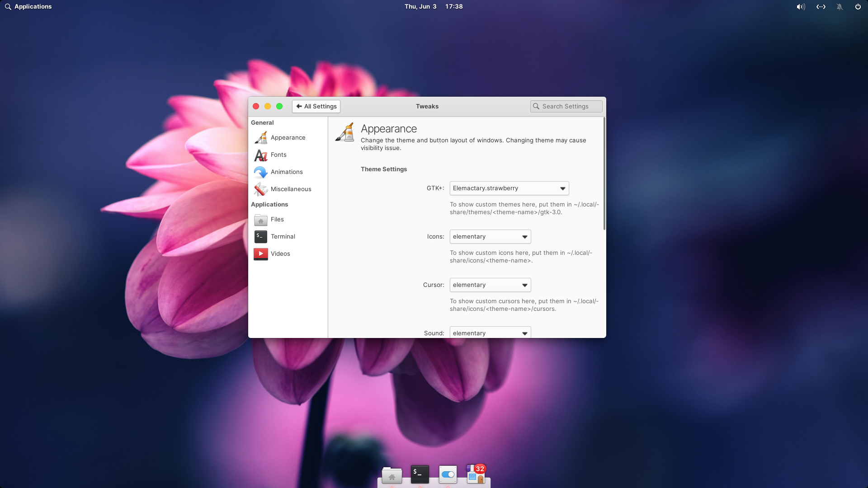Expand the Sound theme dropdown
Image resolution: width=868 pixels, height=488 pixels.
click(x=490, y=333)
